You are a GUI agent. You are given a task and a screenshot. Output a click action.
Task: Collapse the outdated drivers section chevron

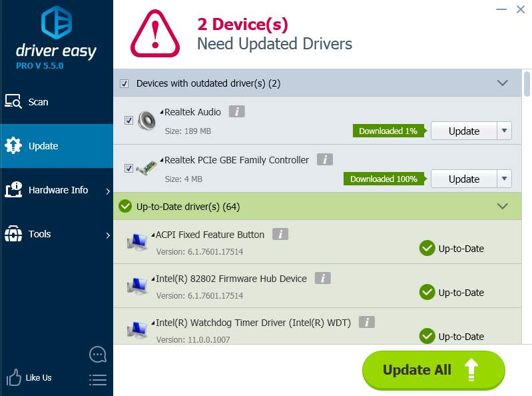pyautogui.click(x=503, y=83)
